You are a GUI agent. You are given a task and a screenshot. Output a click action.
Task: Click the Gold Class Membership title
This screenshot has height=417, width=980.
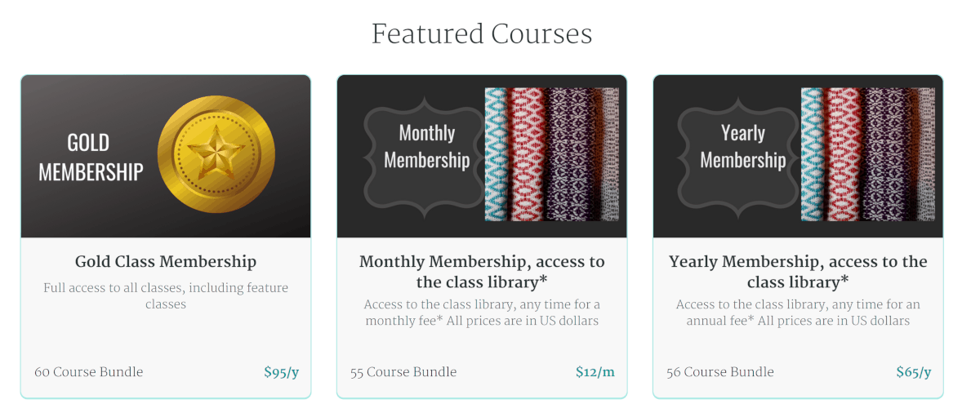coord(166,262)
